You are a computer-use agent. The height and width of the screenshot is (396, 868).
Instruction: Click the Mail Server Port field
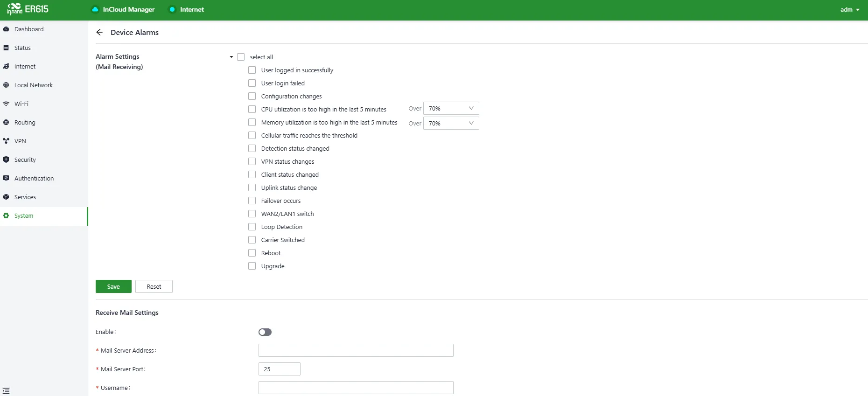(x=280, y=369)
